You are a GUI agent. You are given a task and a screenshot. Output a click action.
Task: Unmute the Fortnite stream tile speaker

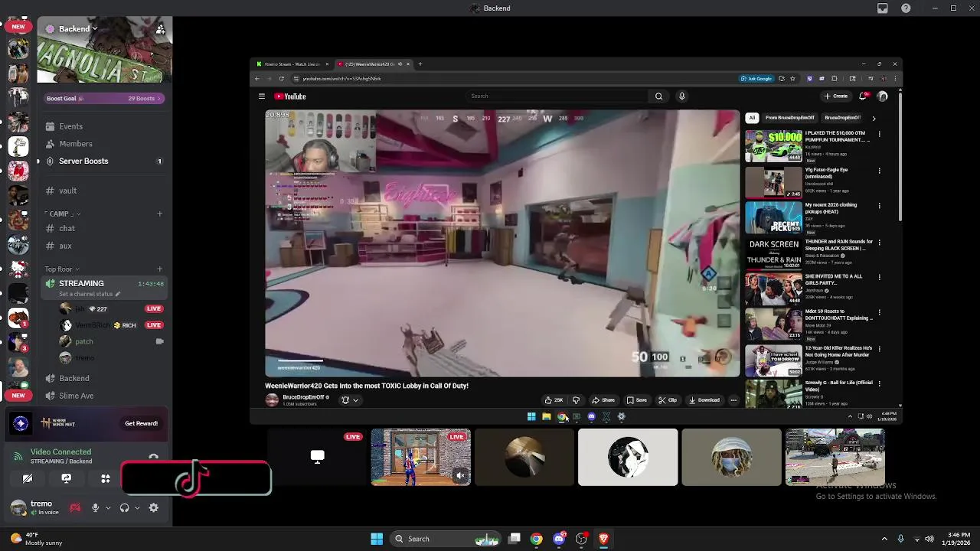460,475
